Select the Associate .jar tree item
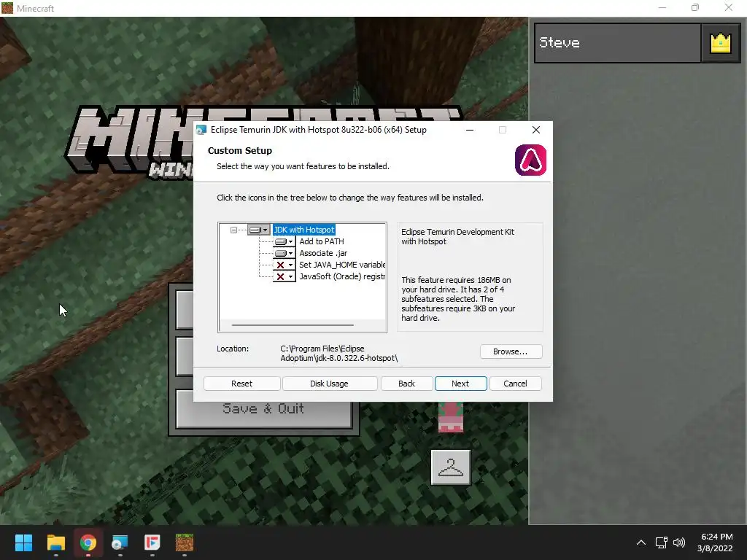The width and height of the screenshot is (747, 560). tap(323, 253)
